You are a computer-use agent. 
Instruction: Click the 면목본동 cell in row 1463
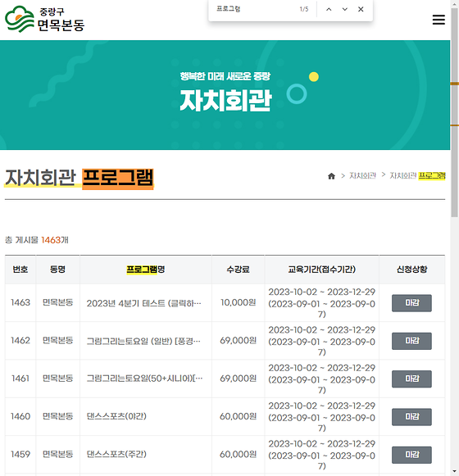pyautogui.click(x=57, y=302)
